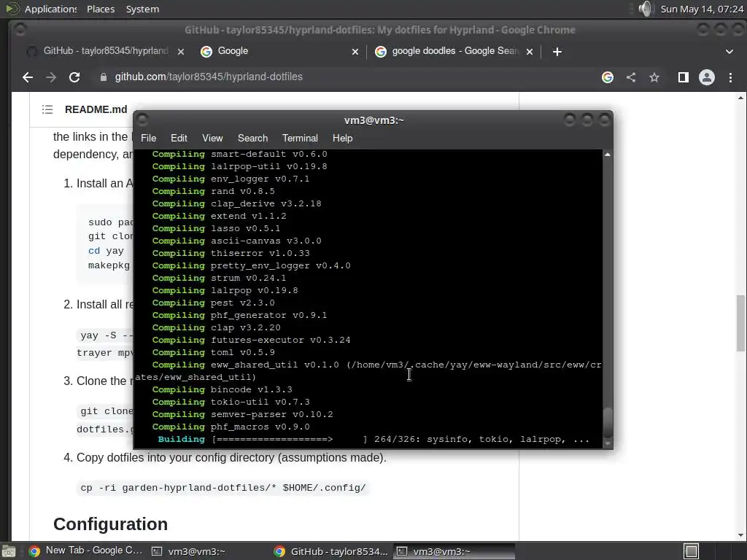Viewport: 747px width, 560px height.
Task: Open the terminal View menu
Action: pos(212,138)
